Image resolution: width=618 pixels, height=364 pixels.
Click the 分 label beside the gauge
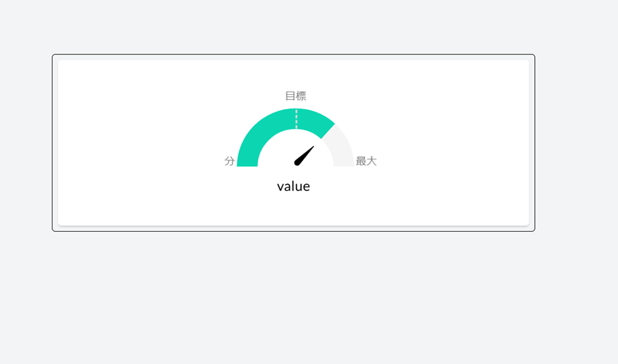(229, 161)
